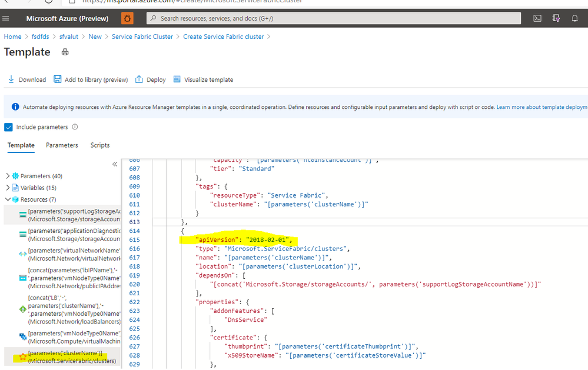The width and height of the screenshot is (588, 370).
Task: Click the Microsoft Azure (Preview) title
Action: pyautogui.click(x=67, y=18)
